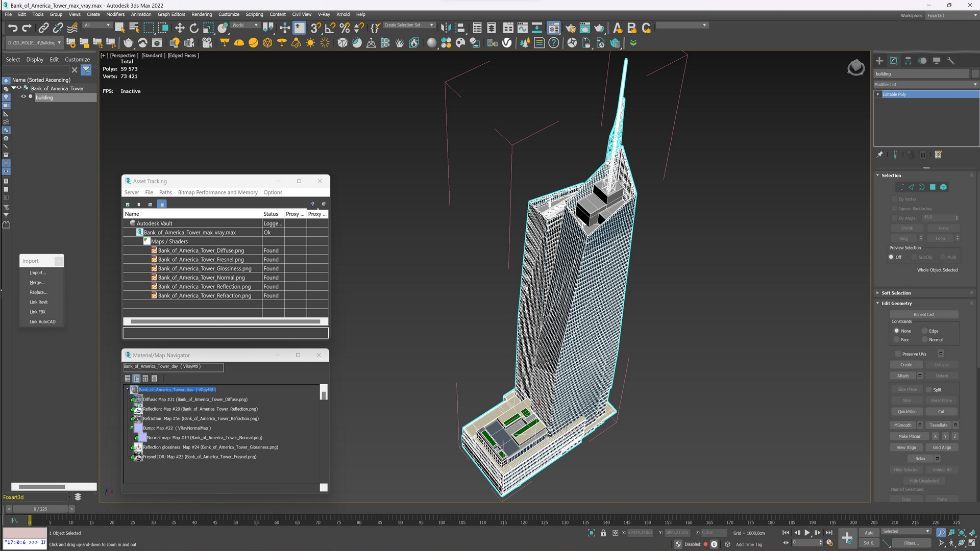The image size is (980, 551).
Task: Collapse the Selection rollout
Action: coord(878,176)
